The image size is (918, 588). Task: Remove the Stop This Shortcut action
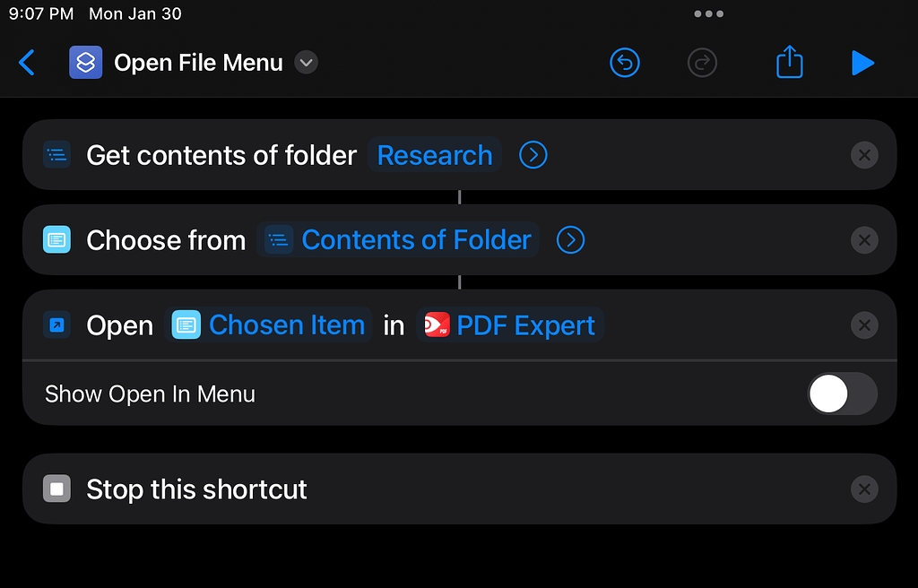pos(864,489)
